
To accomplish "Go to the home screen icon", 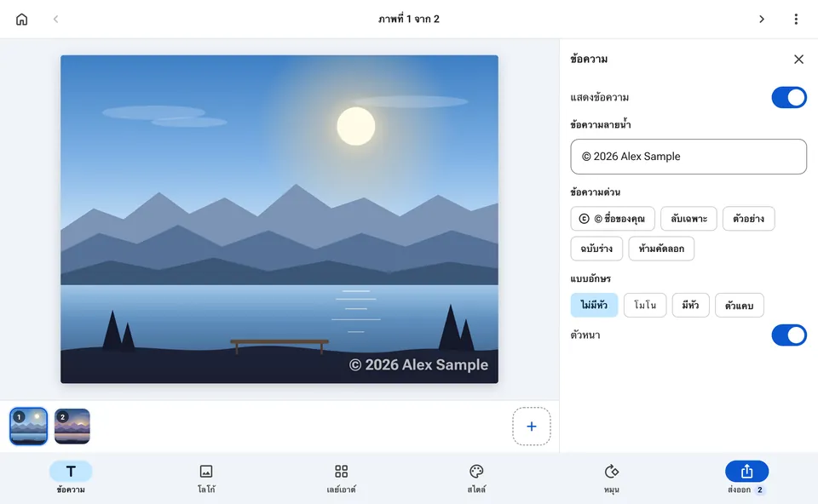I will (21, 20).
